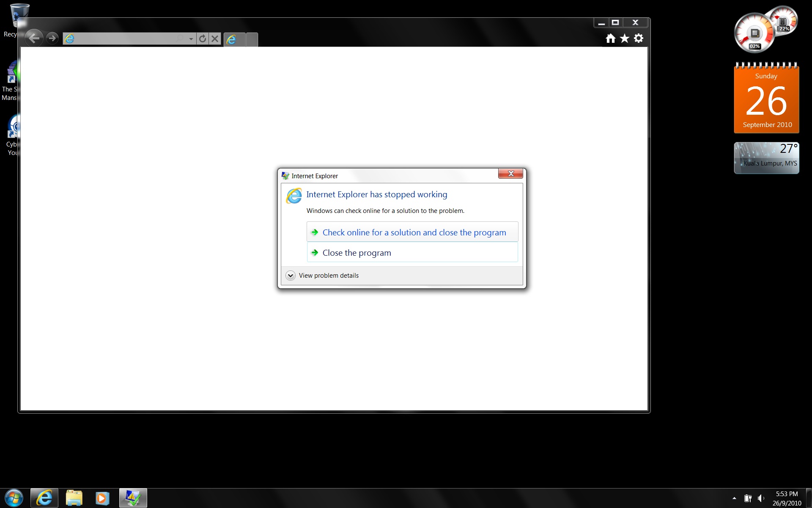812x508 pixels.
Task: Open a new tab button
Action: 252,39
